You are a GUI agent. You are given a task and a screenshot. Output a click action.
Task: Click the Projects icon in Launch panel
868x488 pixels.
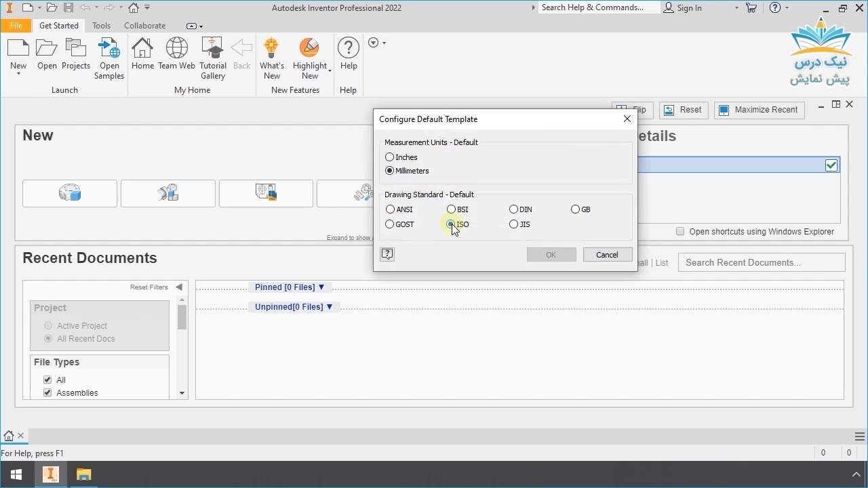pos(76,49)
